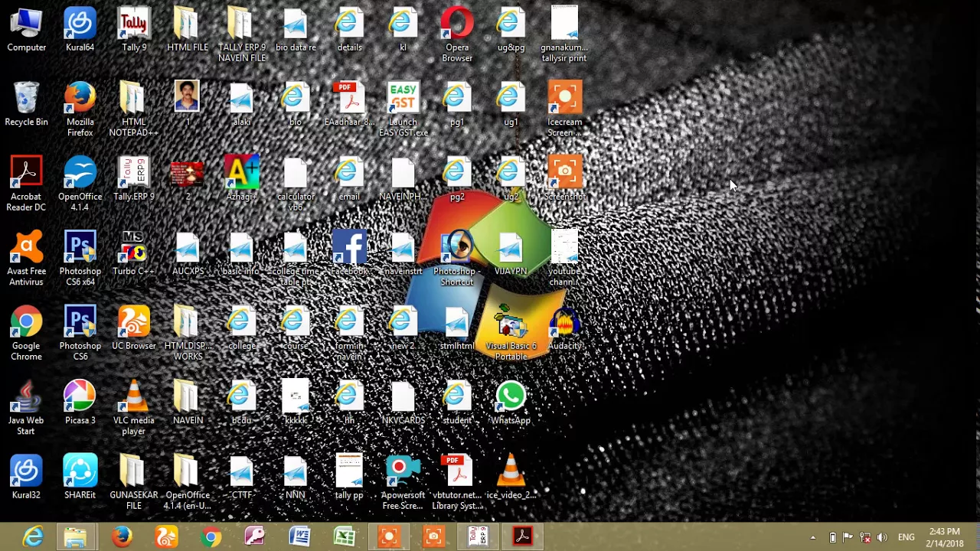Select the ice_video_2 VLC file
Screen dimensions: 980x551
tap(511, 478)
